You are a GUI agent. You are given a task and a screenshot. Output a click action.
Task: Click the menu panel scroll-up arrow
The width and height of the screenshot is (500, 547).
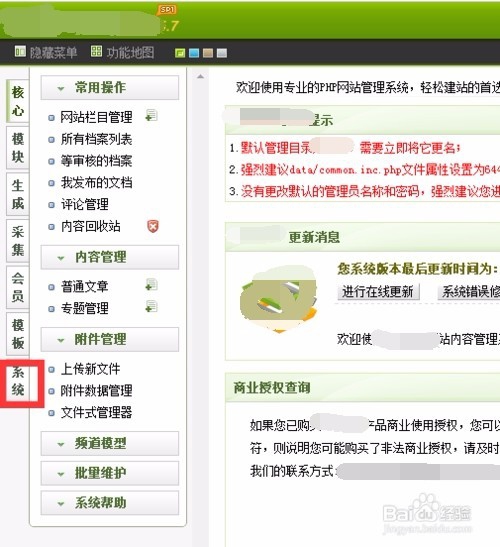(200, 76)
